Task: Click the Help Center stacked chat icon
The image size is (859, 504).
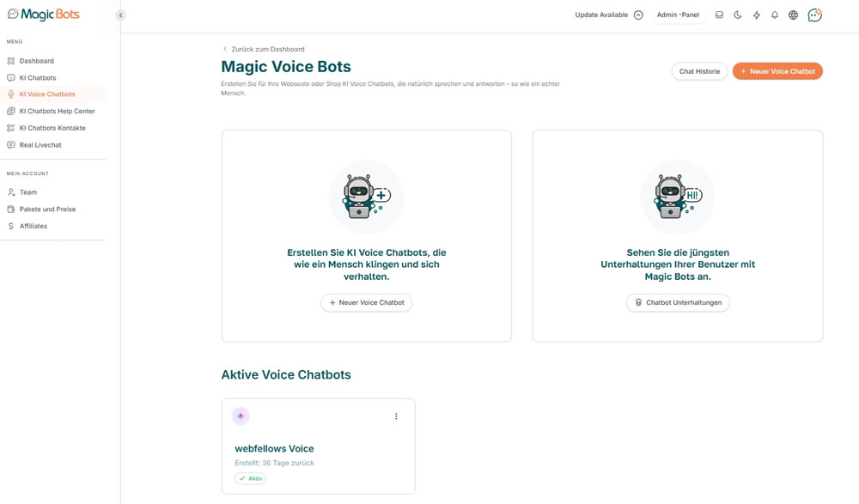Action: (11, 112)
